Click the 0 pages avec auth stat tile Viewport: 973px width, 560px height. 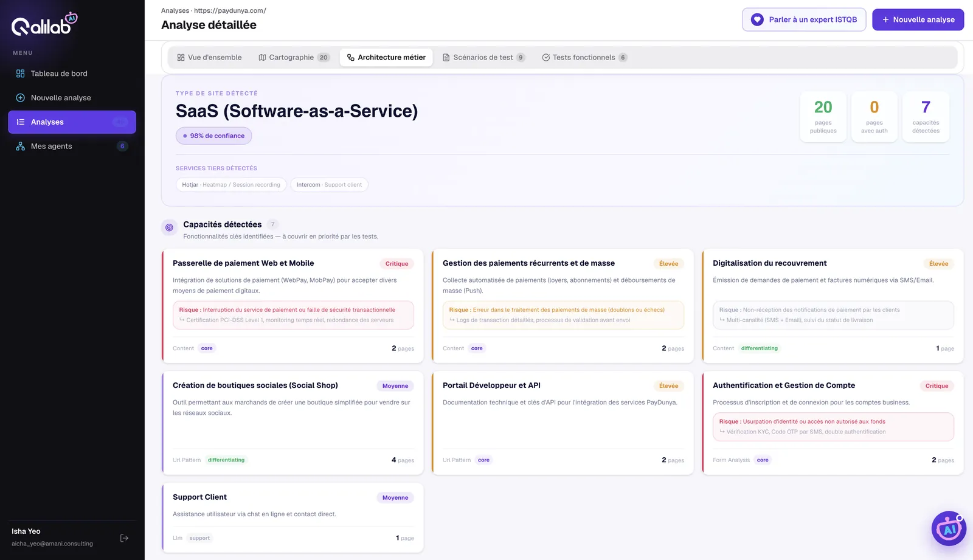pyautogui.click(x=874, y=117)
